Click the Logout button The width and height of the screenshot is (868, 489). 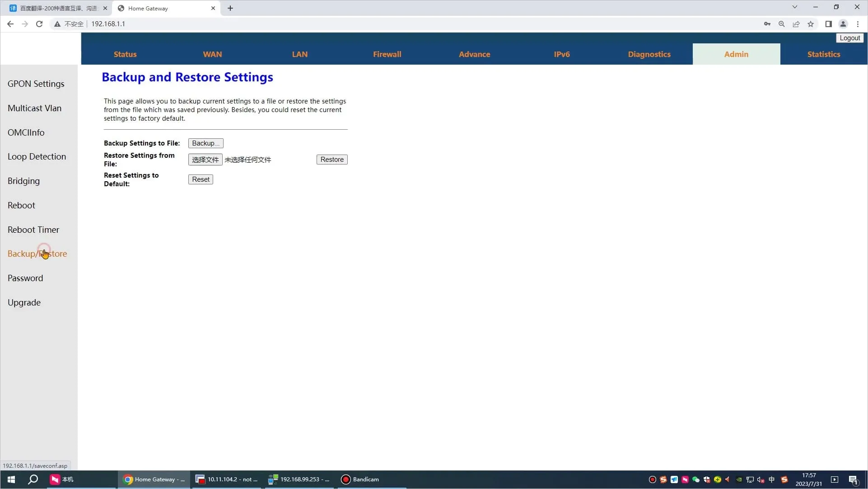pyautogui.click(x=849, y=38)
